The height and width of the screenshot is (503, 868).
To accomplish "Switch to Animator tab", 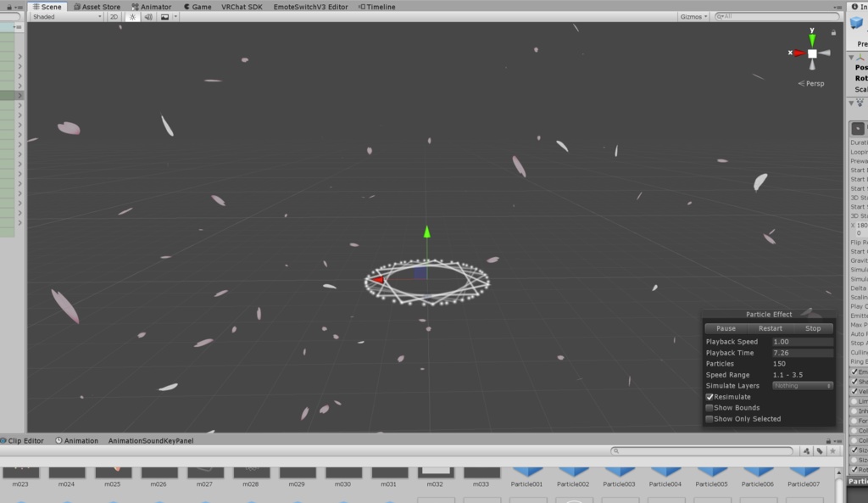I will (x=151, y=7).
